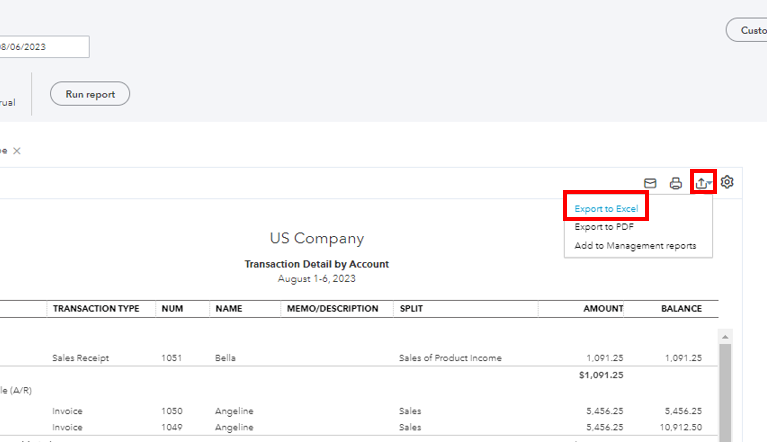Click the BALANCE column header
Image resolution: width=767 pixels, height=442 pixels.
[x=681, y=309]
